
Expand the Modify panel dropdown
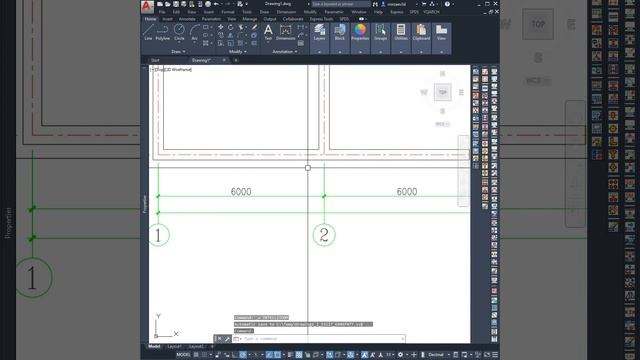click(238, 52)
